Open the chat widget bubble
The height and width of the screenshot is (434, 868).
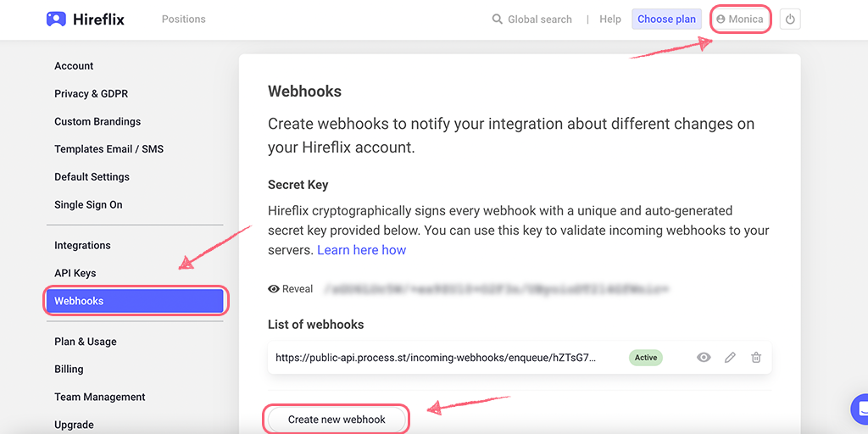[x=860, y=409]
